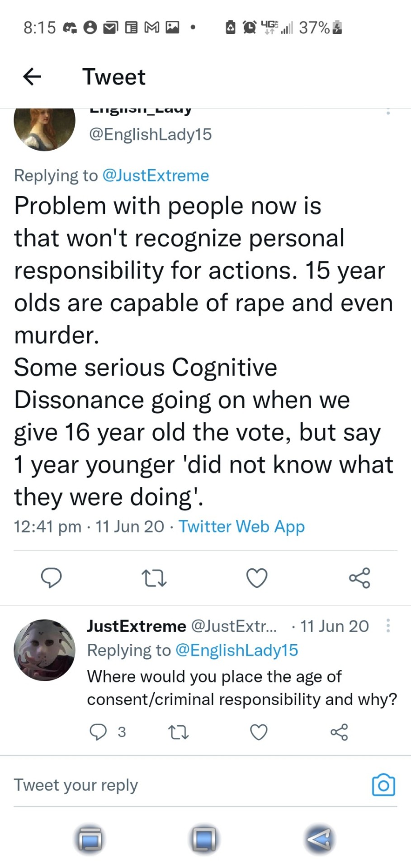The width and height of the screenshot is (411, 868).
Task: Share the main EnglishLady15 tweet
Action: [359, 578]
